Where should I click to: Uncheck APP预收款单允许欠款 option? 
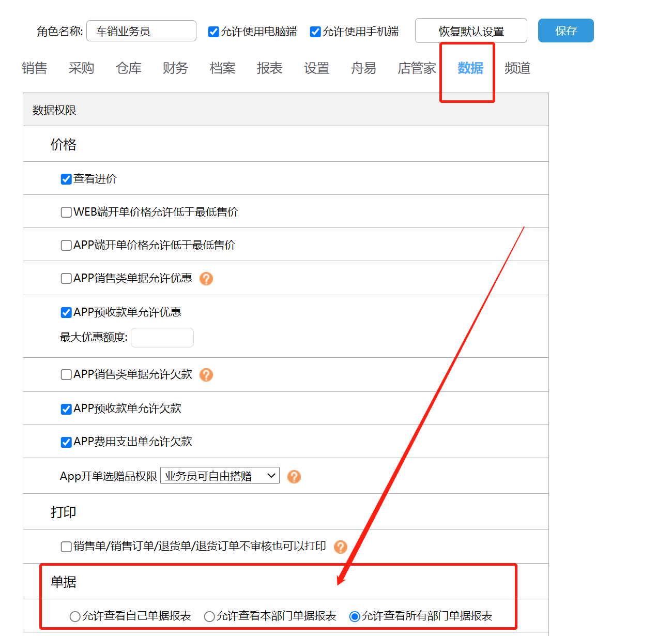[66, 410]
